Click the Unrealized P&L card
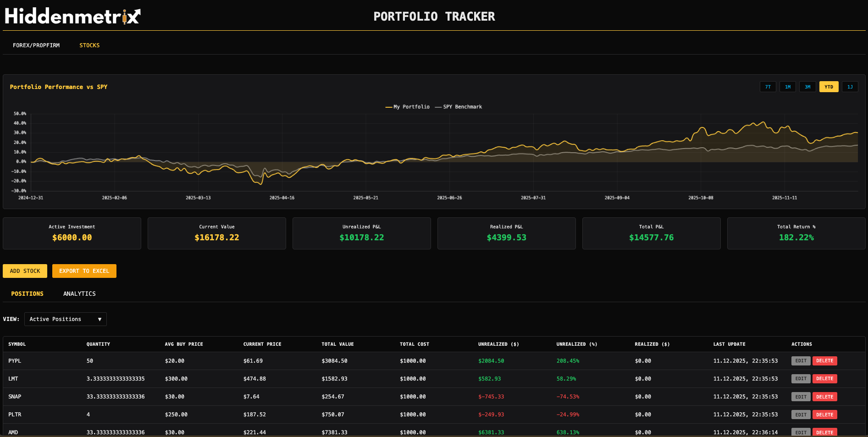 tap(361, 233)
